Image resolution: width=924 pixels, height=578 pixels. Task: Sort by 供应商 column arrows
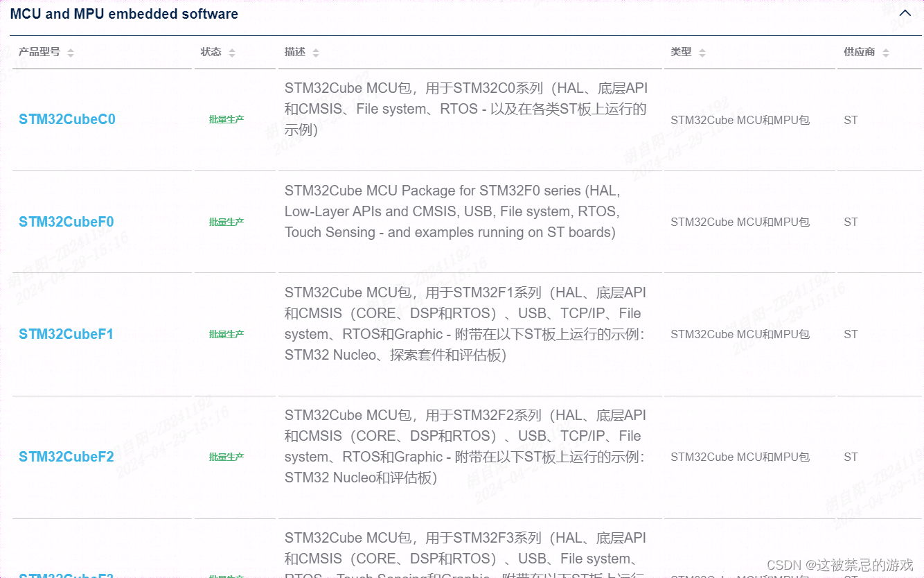886,53
